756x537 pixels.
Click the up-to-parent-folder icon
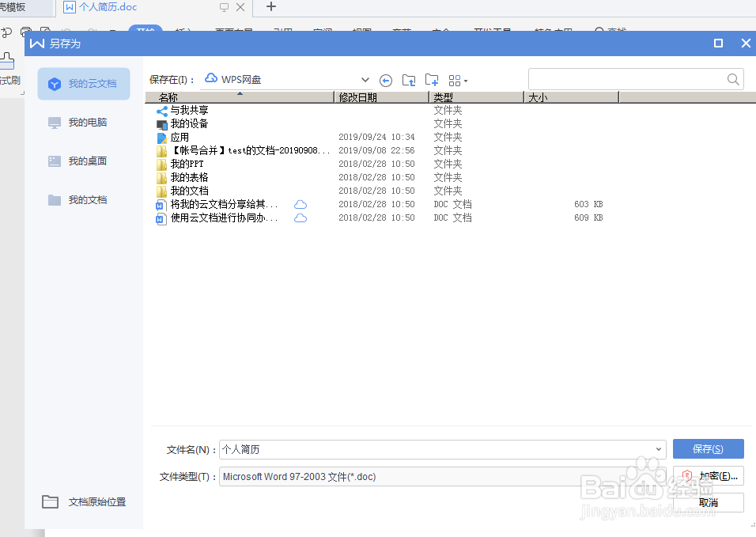click(408, 80)
